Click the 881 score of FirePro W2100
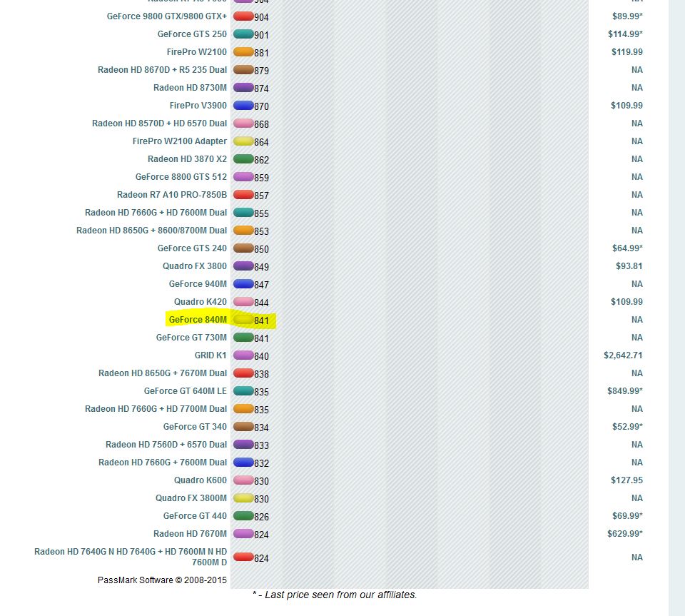Viewport: 685px width, 616px height. (x=261, y=53)
